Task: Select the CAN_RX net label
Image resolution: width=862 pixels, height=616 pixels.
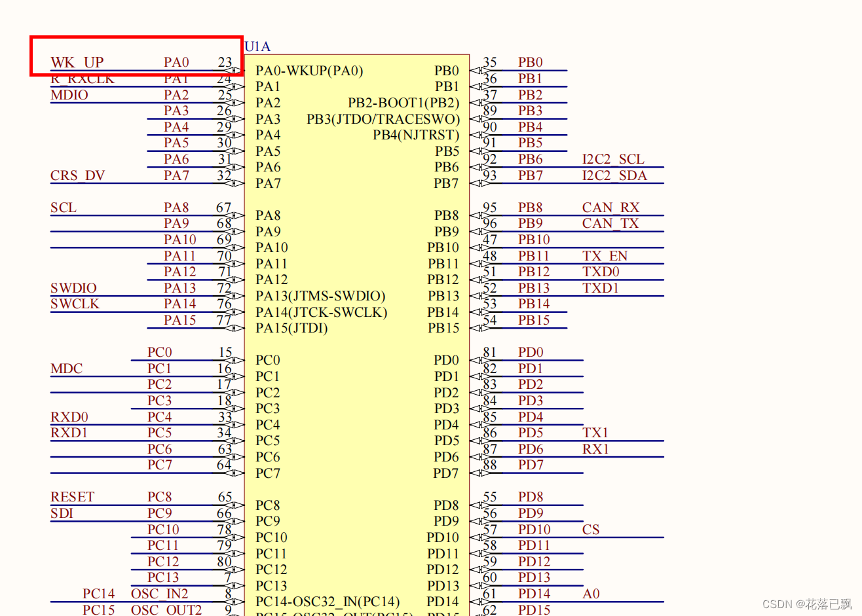Action: pyautogui.click(x=610, y=208)
